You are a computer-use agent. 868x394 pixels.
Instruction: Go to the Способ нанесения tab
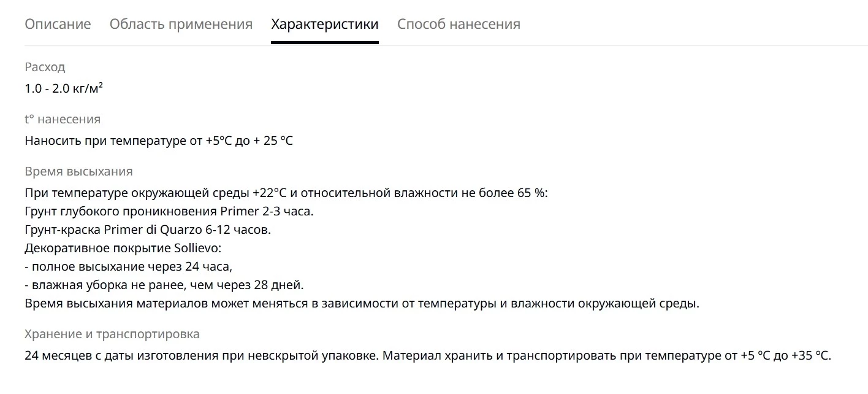[459, 24]
